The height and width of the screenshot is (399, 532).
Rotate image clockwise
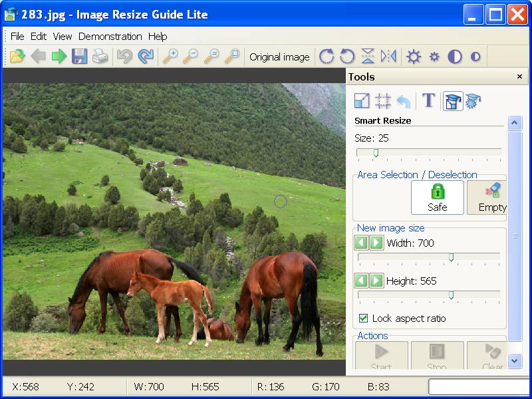[327, 57]
